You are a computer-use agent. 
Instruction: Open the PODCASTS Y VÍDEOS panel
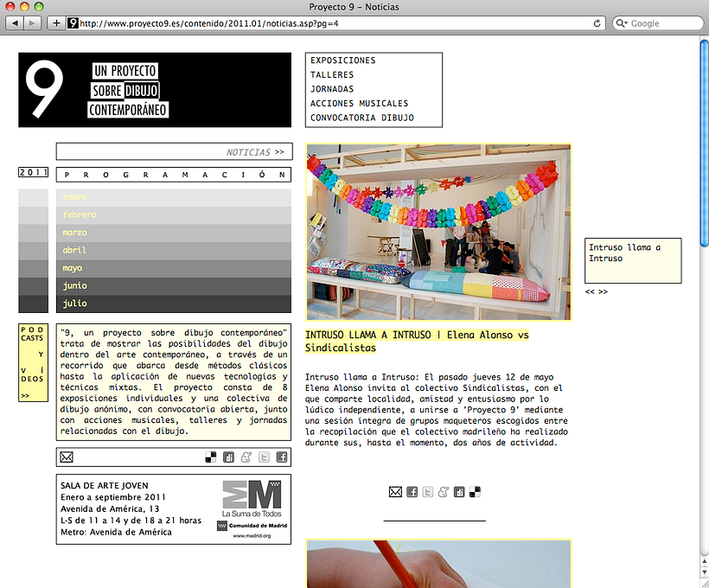coord(31,363)
